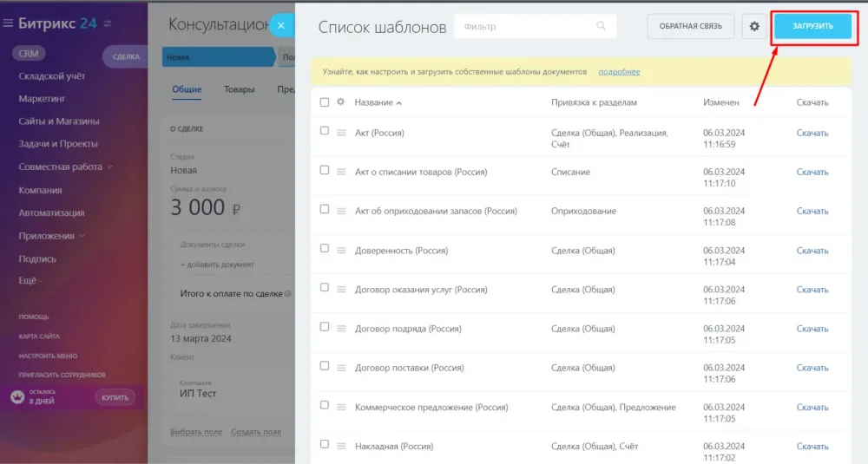
Task: Open ПОМОЩЬ in sidebar footer
Action: coord(34,317)
